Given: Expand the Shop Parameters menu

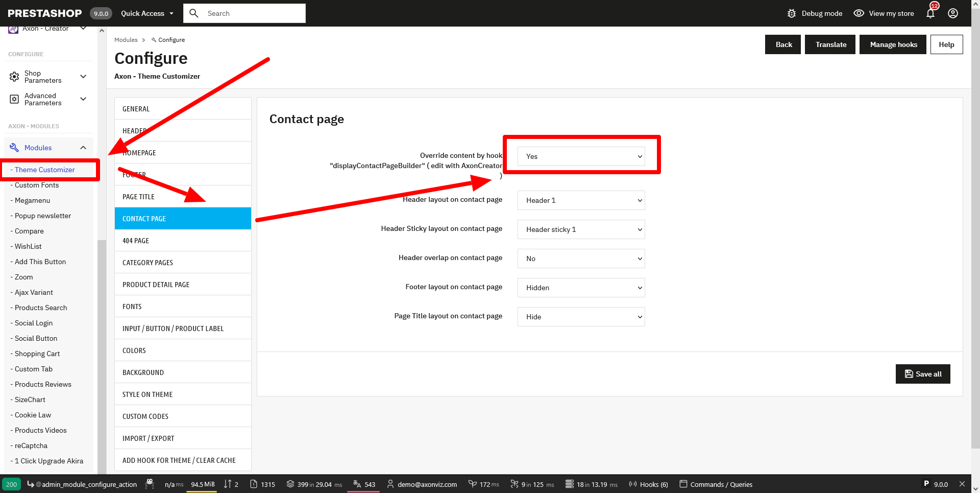Looking at the screenshot, I should point(83,77).
